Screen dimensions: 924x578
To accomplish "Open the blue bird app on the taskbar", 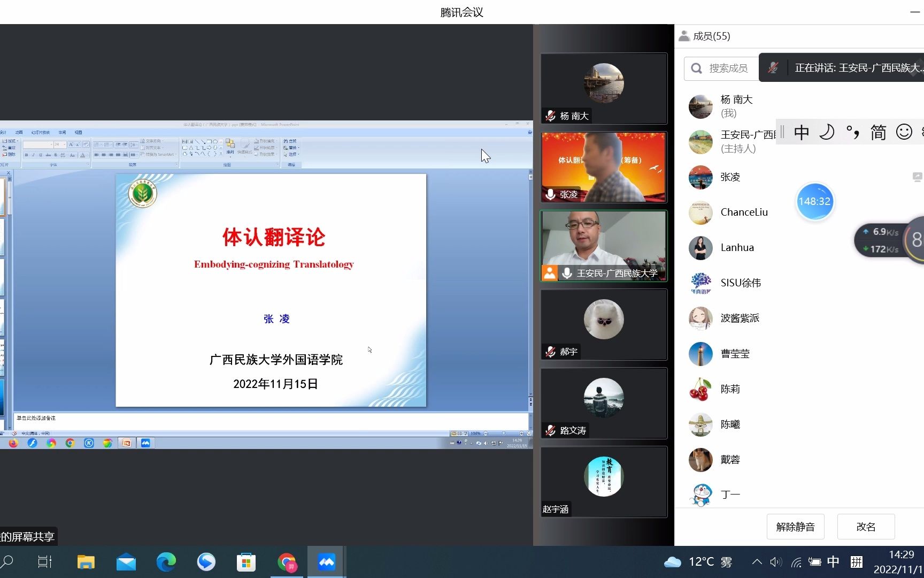I will (x=206, y=562).
